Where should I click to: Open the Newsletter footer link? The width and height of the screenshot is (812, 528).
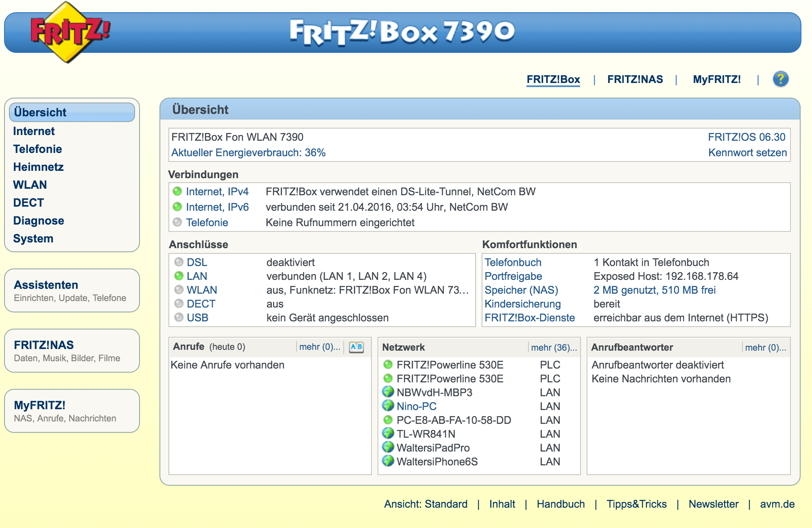[x=713, y=504]
